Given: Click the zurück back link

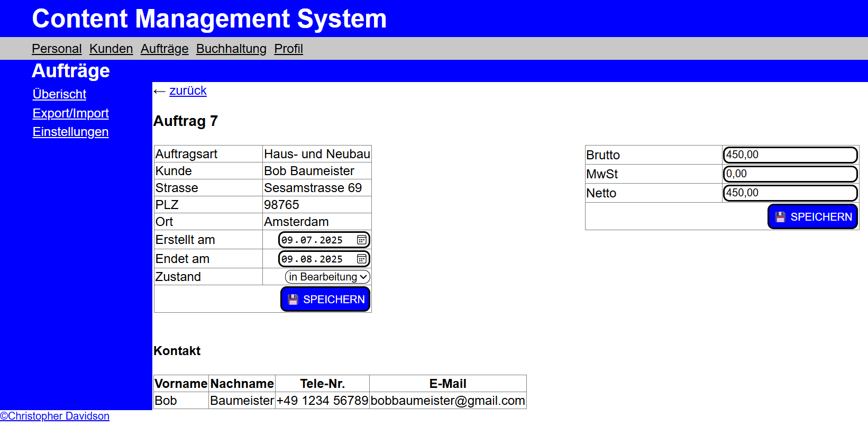Looking at the screenshot, I should (x=188, y=90).
